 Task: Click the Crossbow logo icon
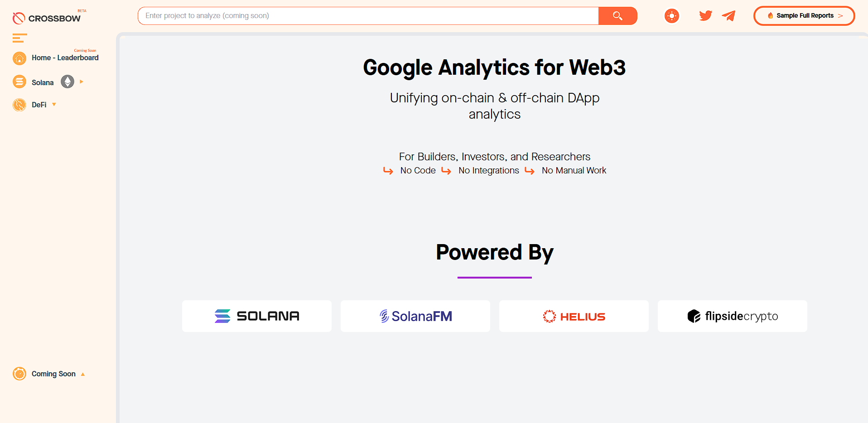point(19,17)
